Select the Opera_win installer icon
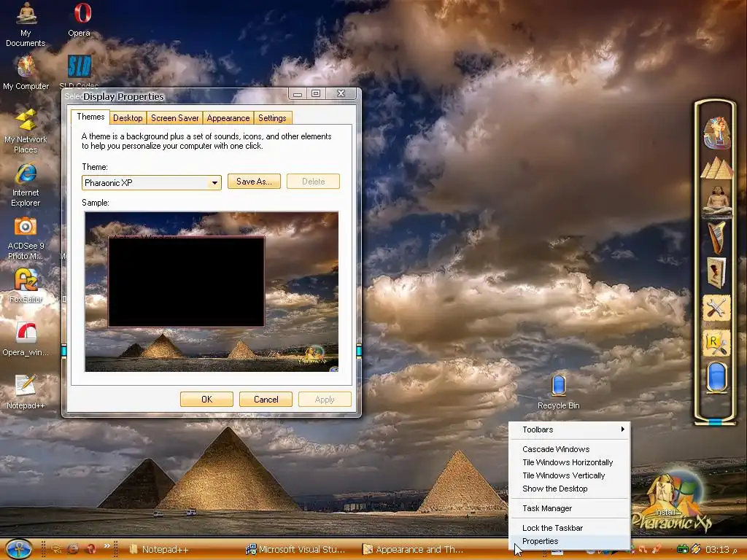The image size is (747, 560). pyautogui.click(x=26, y=339)
